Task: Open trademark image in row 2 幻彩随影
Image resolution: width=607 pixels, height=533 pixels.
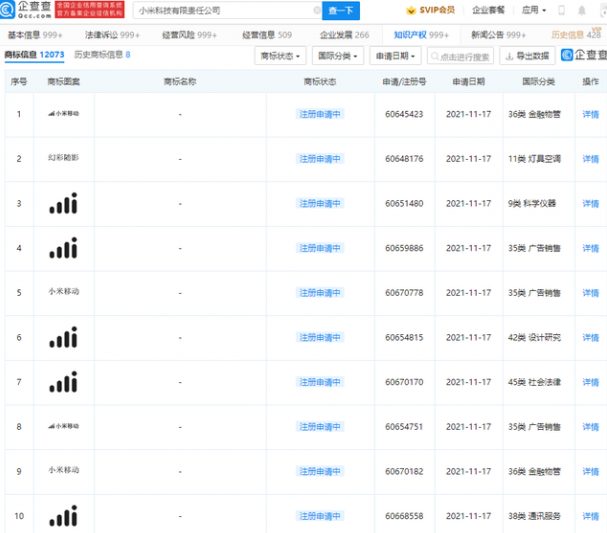Action: (63, 158)
